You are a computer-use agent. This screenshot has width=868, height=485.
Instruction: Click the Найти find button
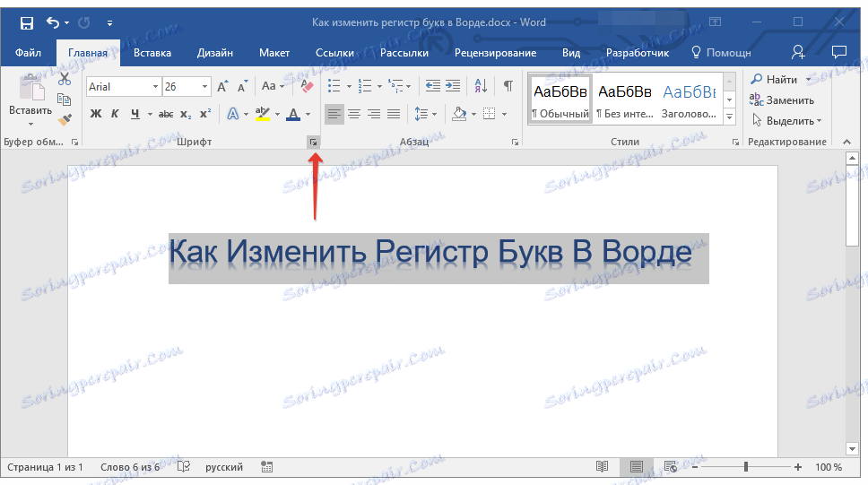pos(774,80)
